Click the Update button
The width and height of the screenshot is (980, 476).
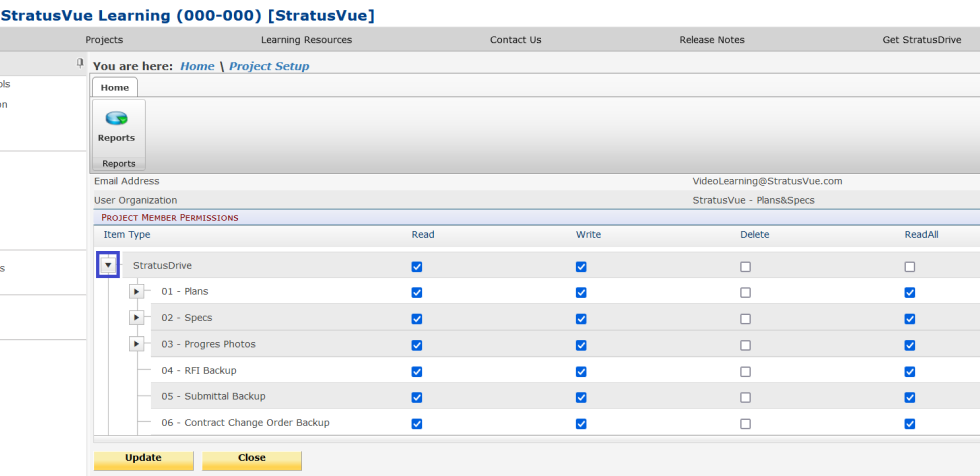pos(143,460)
